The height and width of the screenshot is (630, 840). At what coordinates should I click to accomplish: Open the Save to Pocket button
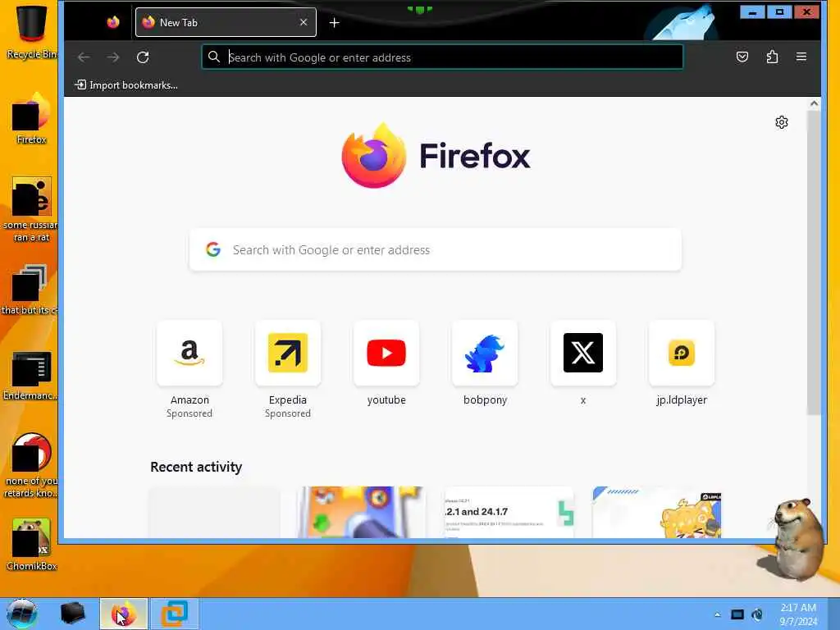pos(742,57)
